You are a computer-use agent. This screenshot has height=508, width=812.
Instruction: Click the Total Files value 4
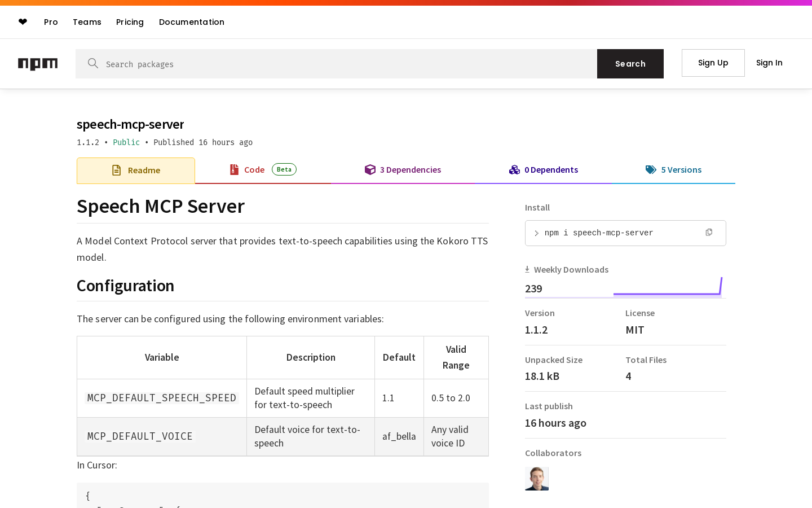[628, 376]
